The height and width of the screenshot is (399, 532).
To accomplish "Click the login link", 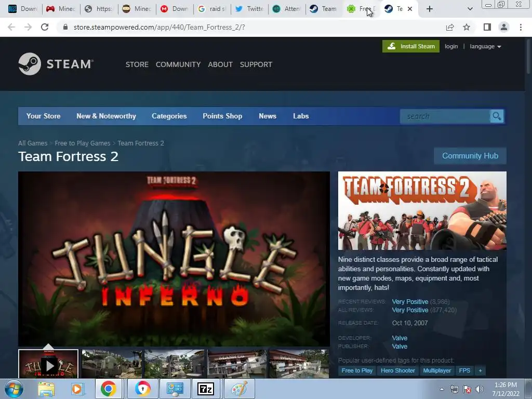I will [451, 46].
